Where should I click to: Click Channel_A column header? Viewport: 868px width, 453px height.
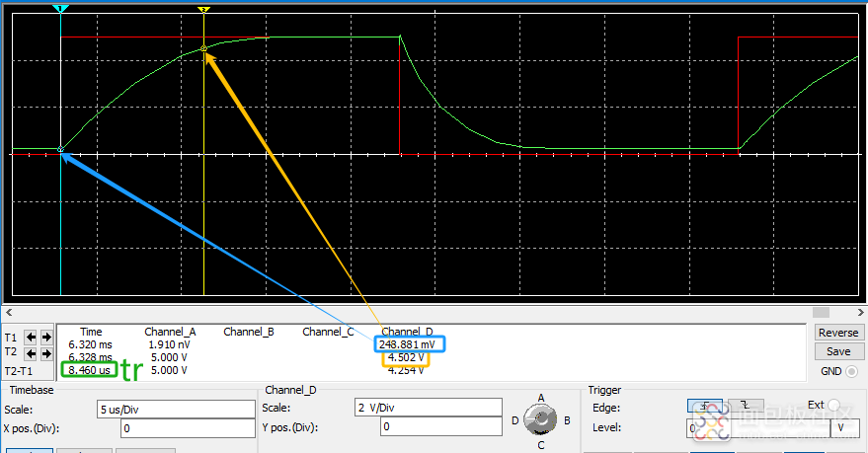point(170,332)
